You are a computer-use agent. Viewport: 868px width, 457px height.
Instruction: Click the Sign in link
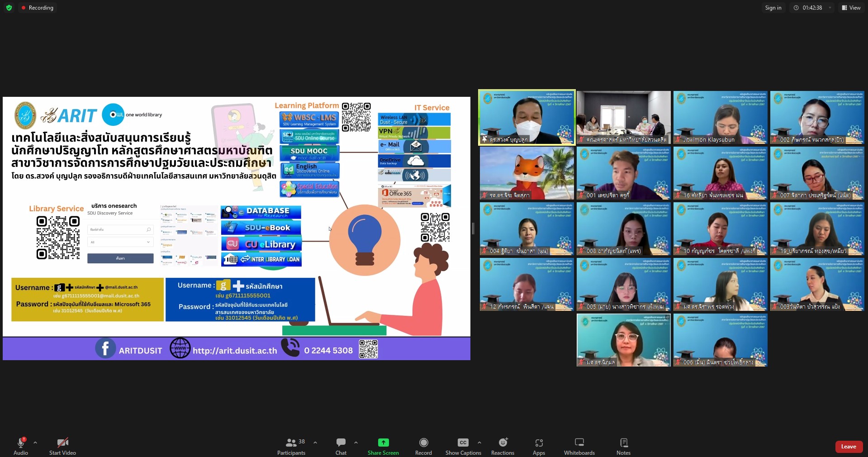[773, 8]
